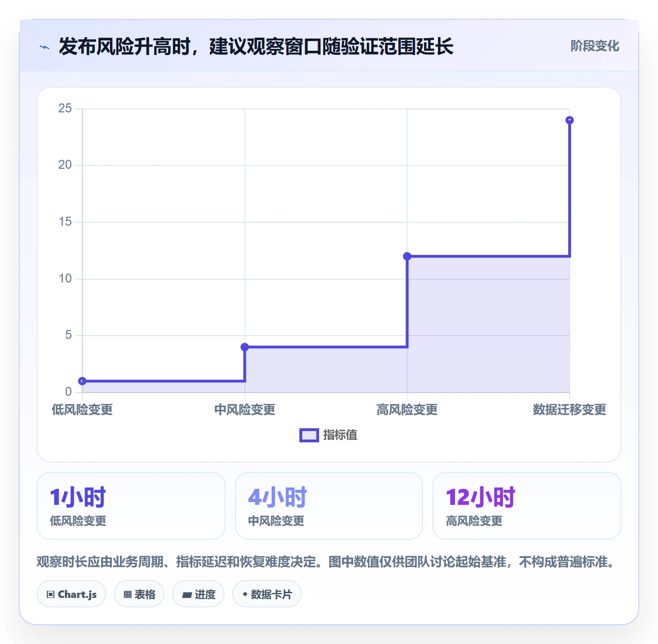Screen dimensions: 658x644
Task: Click the 低风险变更 data point on chart
Action: point(82,381)
